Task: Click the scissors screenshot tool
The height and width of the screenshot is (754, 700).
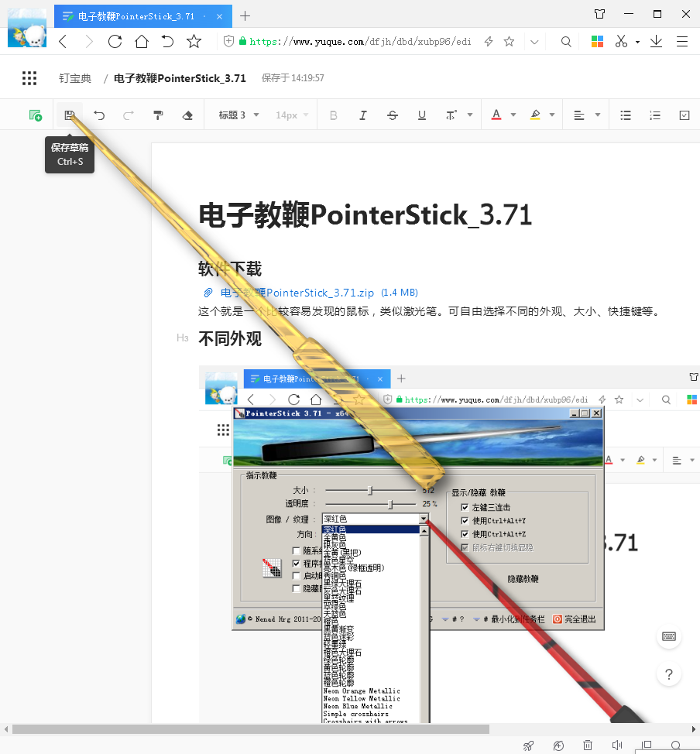Action: [621, 41]
